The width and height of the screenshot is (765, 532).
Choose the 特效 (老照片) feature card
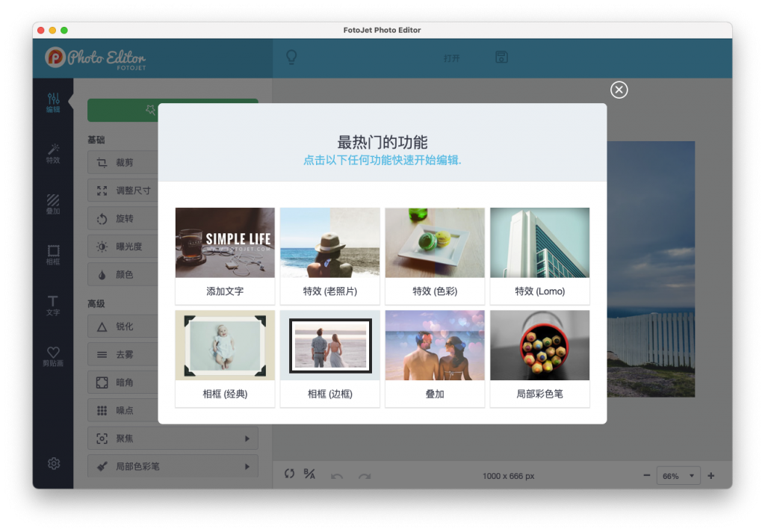pyautogui.click(x=329, y=256)
